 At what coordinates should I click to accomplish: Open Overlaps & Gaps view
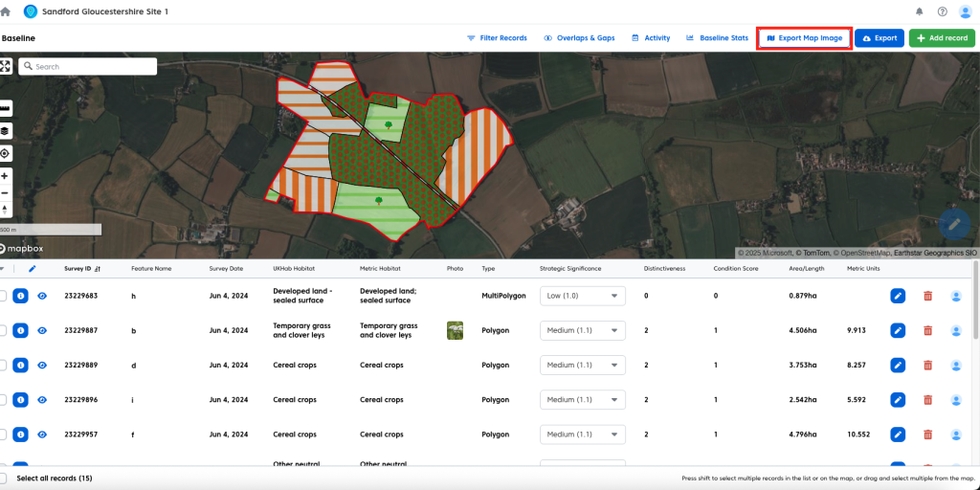(579, 38)
